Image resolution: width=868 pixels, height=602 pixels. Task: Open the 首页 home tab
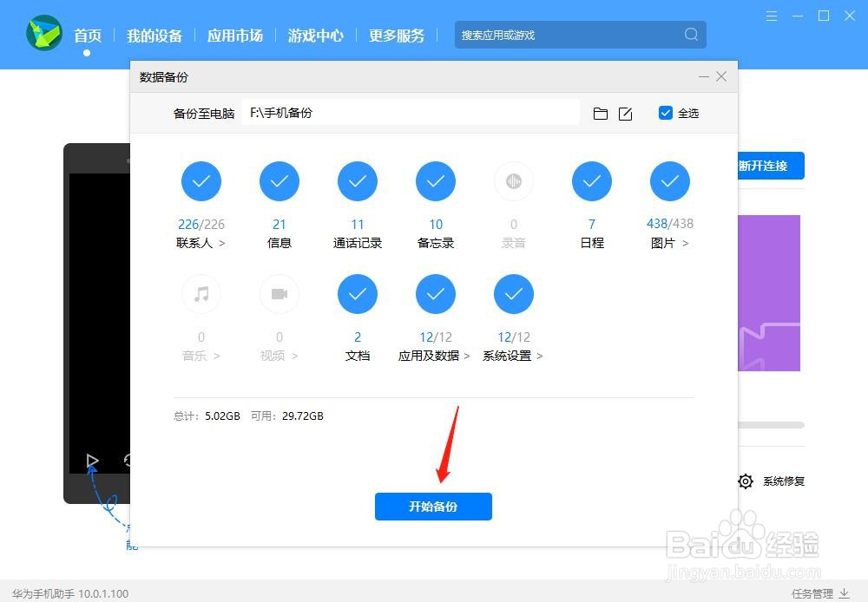[x=88, y=36]
